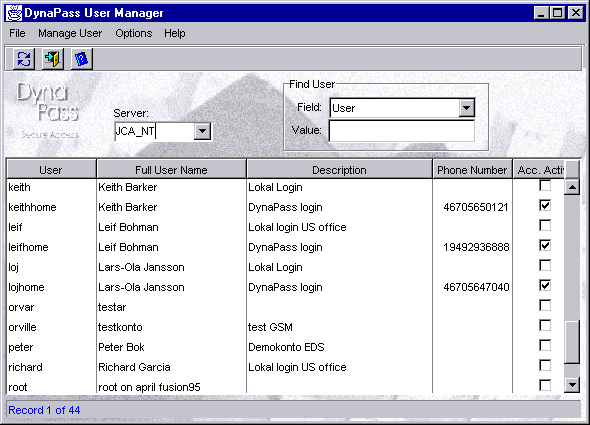
Task: Open the Options menu
Action: (134, 34)
